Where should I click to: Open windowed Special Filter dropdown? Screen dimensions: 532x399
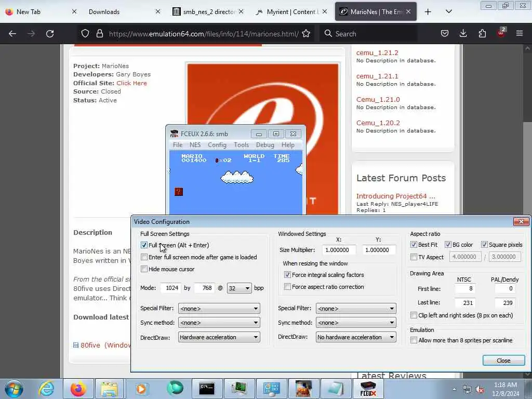tap(356, 309)
